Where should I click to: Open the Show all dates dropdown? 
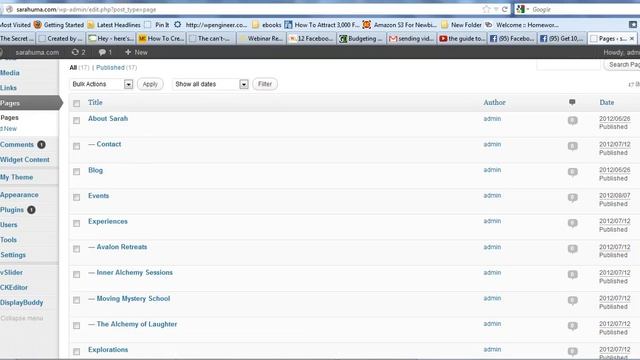tap(210, 84)
